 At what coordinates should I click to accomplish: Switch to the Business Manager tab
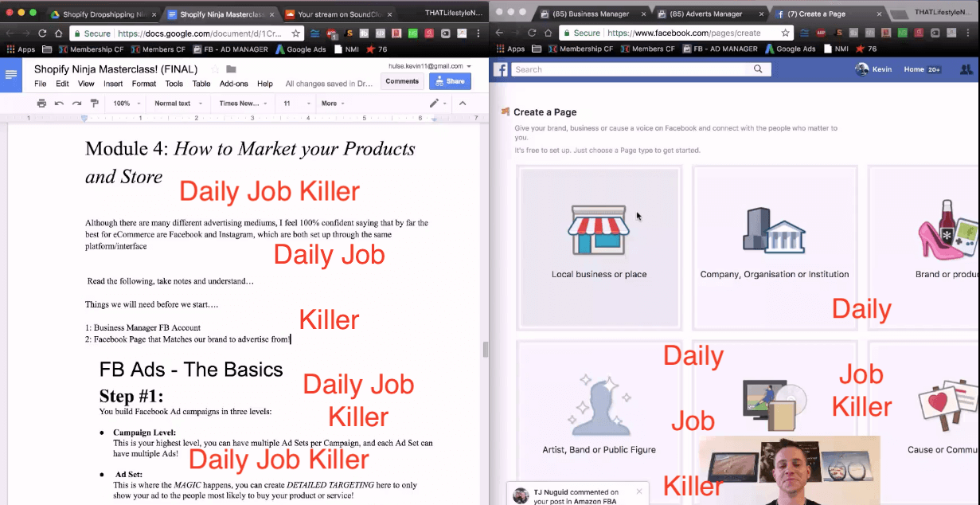click(593, 14)
